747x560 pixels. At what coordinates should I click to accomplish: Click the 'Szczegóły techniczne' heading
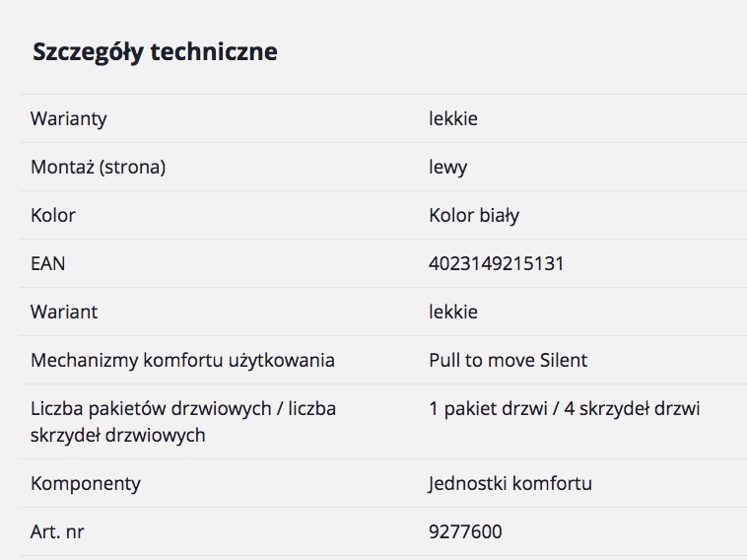(155, 52)
